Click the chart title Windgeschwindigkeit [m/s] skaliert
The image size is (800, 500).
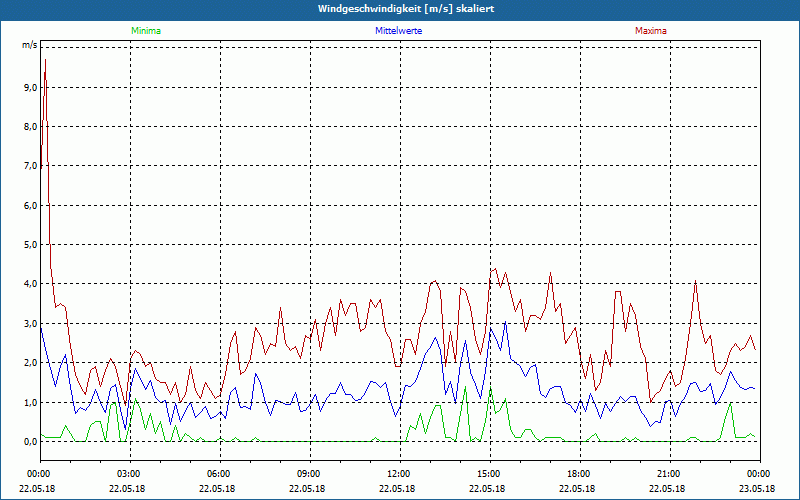[406, 9]
